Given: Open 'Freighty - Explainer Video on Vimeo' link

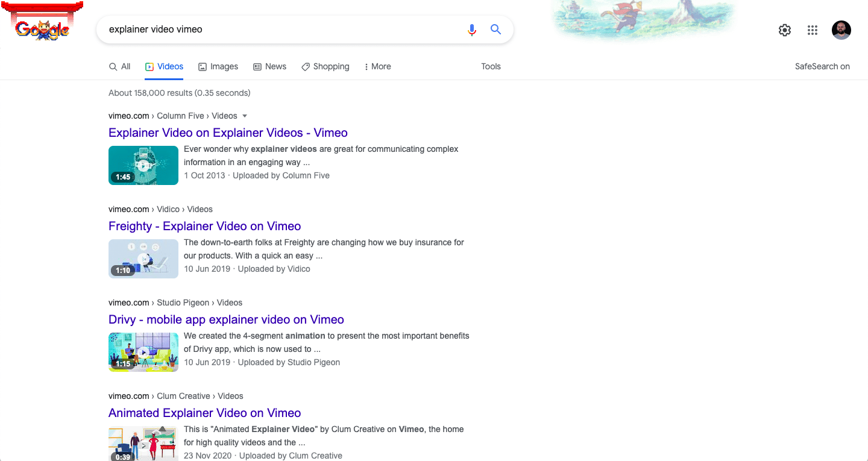Looking at the screenshot, I should point(205,226).
